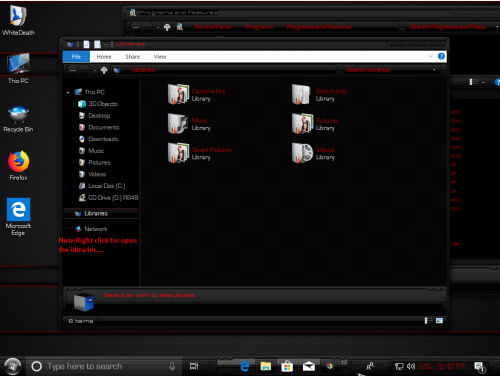Open the Camera Roll library
Image resolution: width=500 pixels, height=376 pixels.
pos(196,95)
